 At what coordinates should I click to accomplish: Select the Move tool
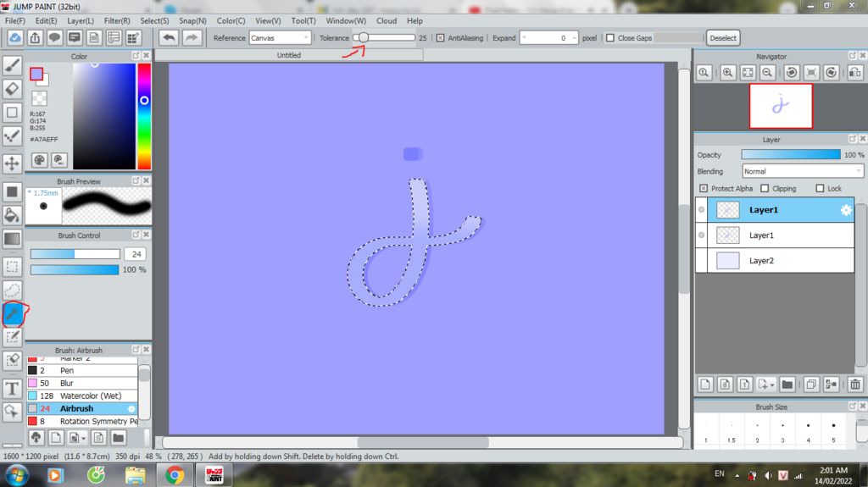[x=12, y=163]
